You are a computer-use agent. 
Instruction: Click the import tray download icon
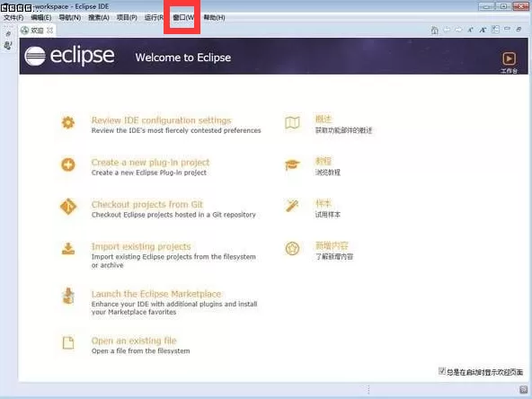coord(68,249)
